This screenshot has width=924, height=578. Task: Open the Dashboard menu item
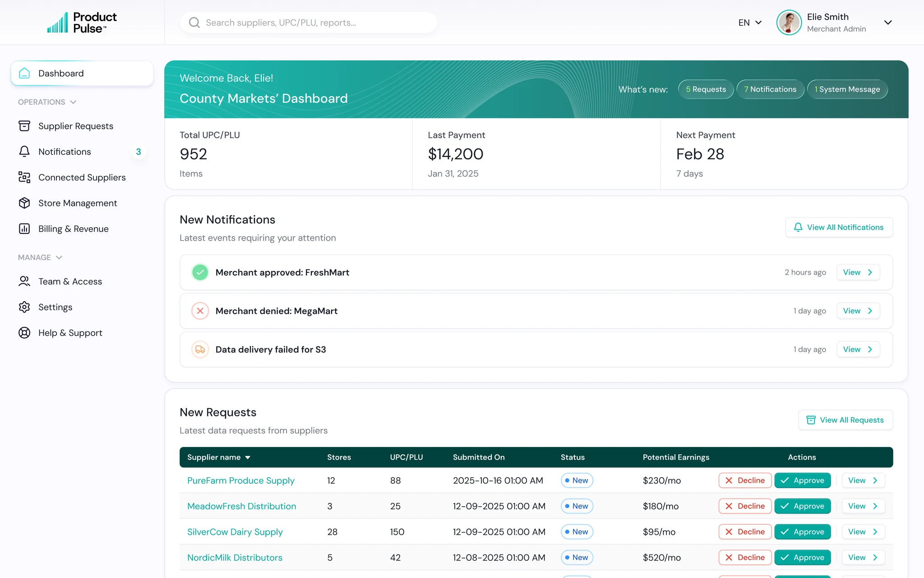(x=82, y=73)
